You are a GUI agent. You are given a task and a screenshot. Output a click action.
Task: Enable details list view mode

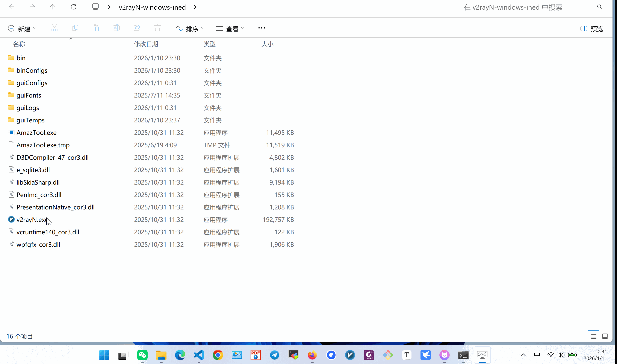[x=594, y=336]
